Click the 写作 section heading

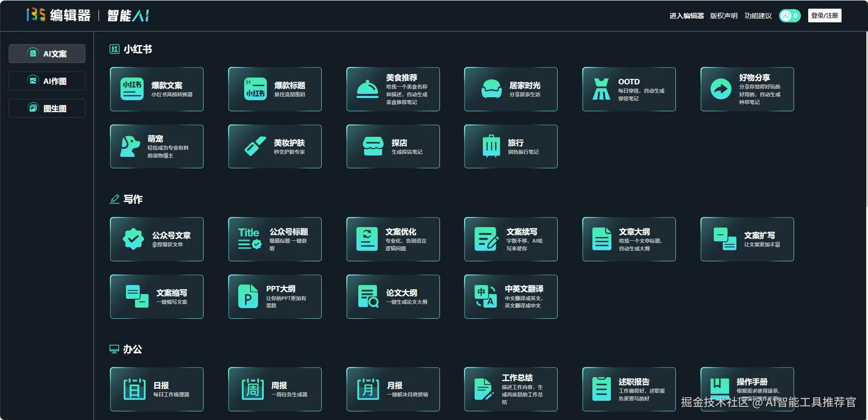tap(133, 199)
